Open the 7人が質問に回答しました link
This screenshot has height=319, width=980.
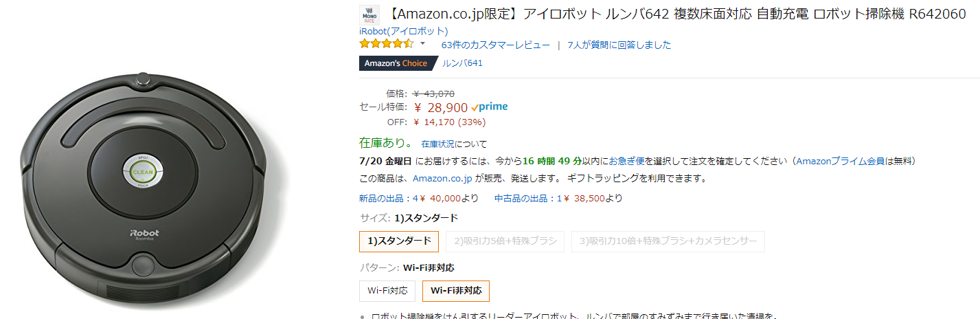coord(619,45)
